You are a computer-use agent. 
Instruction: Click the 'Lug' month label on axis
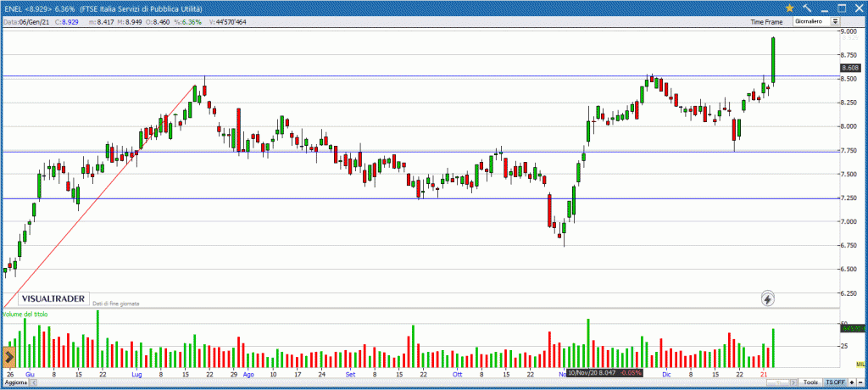(x=136, y=374)
